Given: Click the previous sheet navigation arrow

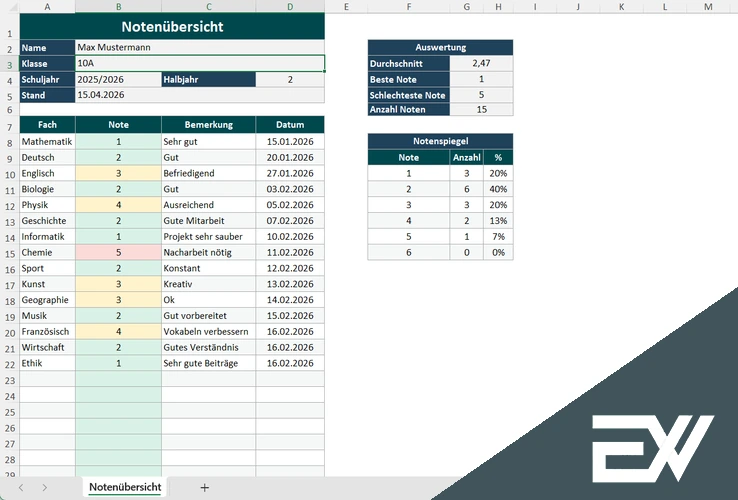Looking at the screenshot, I should 19,487.
